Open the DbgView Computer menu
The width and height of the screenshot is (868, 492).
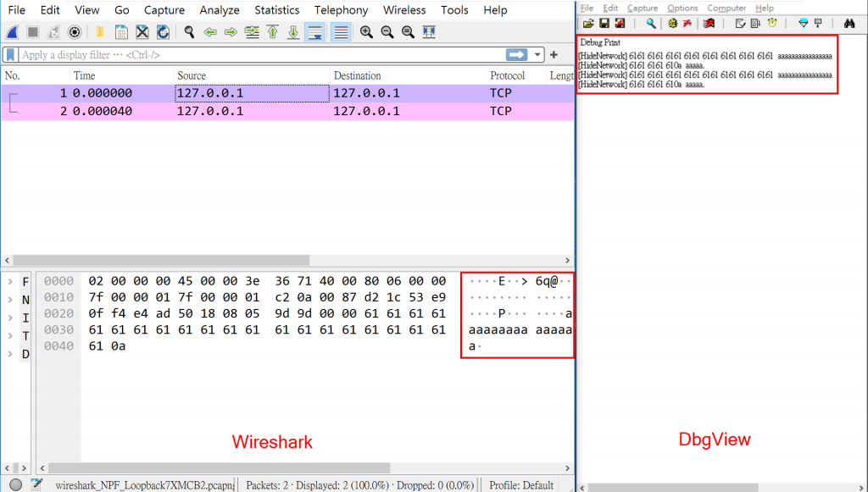click(x=726, y=8)
